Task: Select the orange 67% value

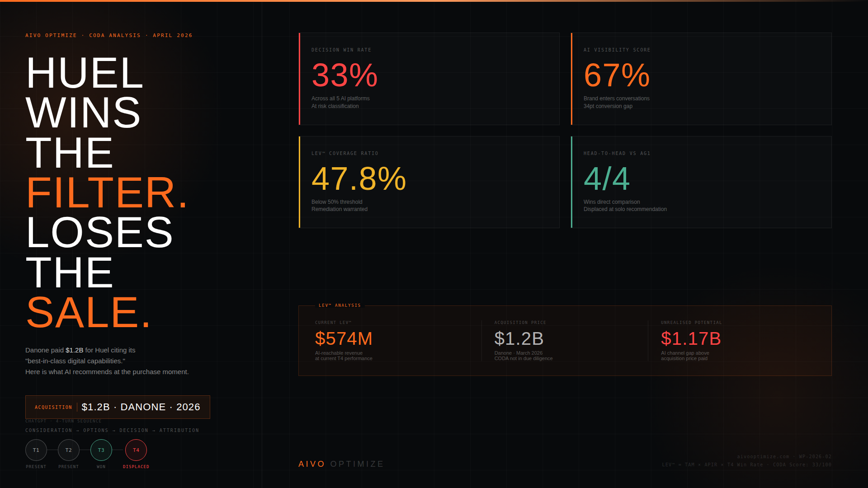Action: (x=617, y=75)
